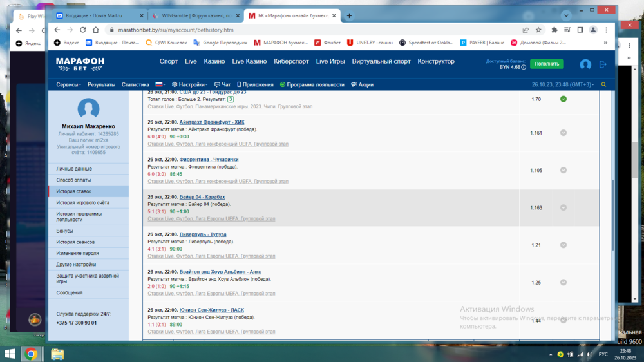644x362 pixels.
Task: Open Киберспорт in the top menu
Action: 291,62
